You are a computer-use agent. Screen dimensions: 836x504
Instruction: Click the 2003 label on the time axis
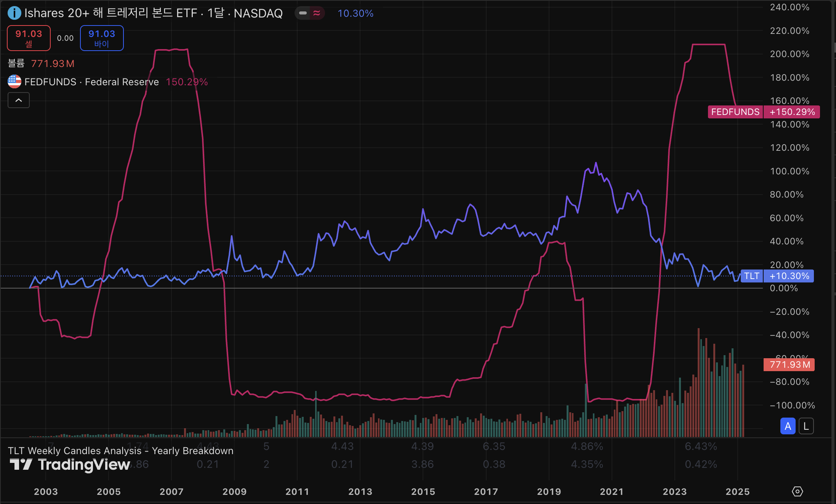46,491
